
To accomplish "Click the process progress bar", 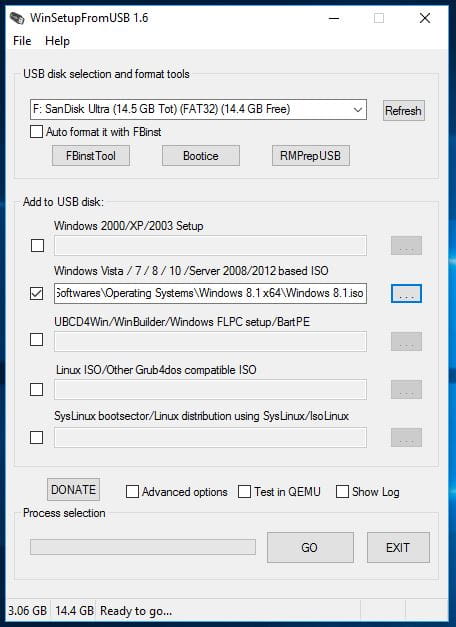I will coord(143,547).
